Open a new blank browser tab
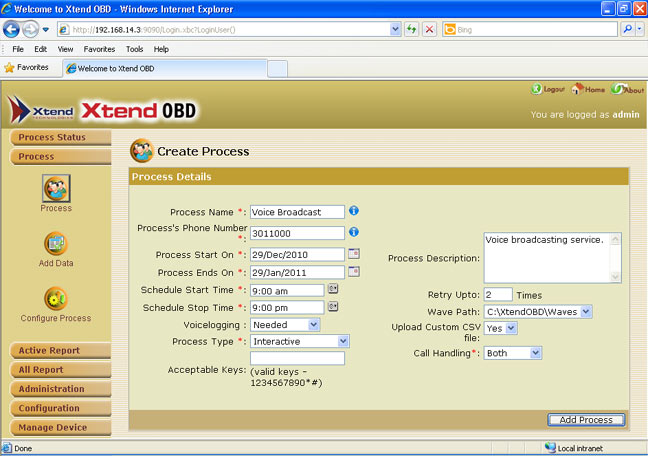This screenshot has height=456, width=648. point(277,69)
